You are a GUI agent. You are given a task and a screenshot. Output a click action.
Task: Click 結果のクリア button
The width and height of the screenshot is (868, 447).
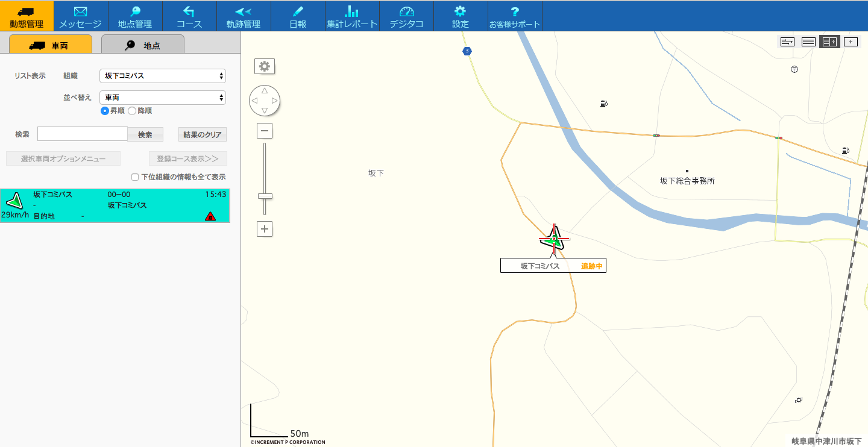click(203, 134)
